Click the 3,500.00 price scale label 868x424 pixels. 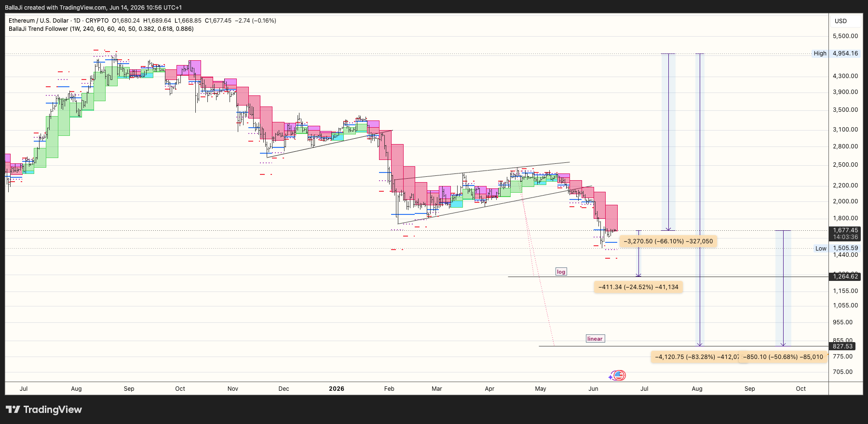[x=845, y=110]
